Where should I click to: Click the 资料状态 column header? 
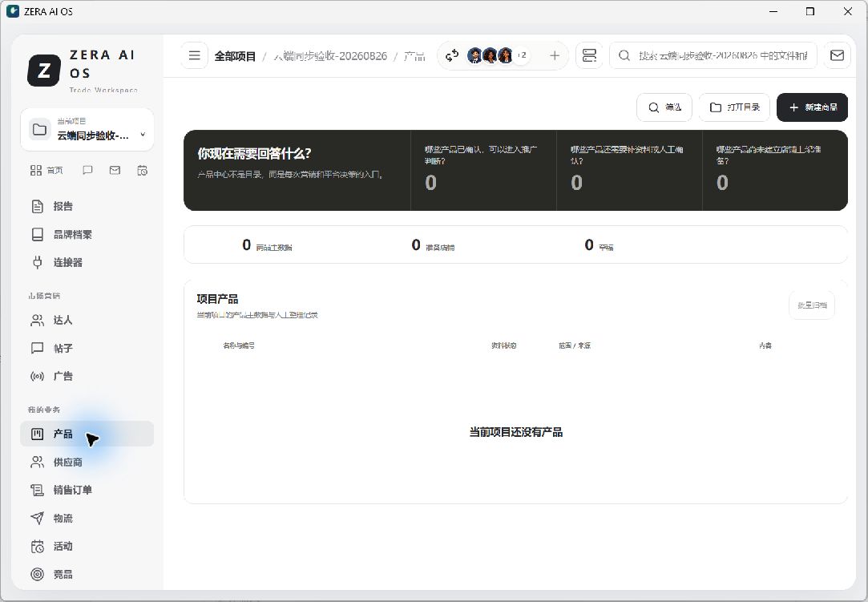[504, 345]
